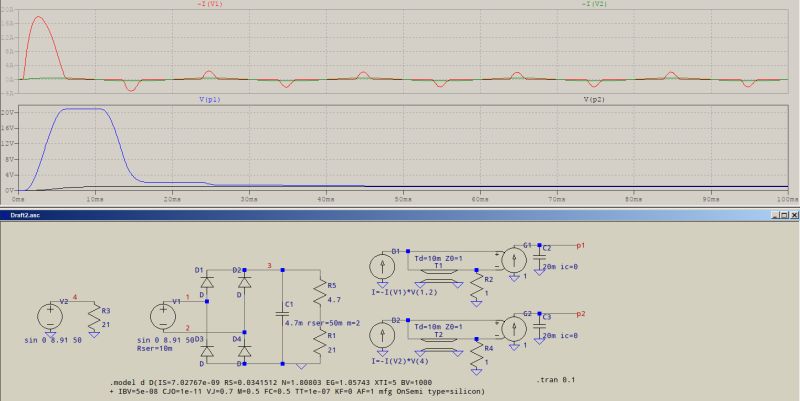The height and width of the screenshot is (401, 800).
Task: Pick diode D4 in the bridge
Action: [x=245, y=351]
